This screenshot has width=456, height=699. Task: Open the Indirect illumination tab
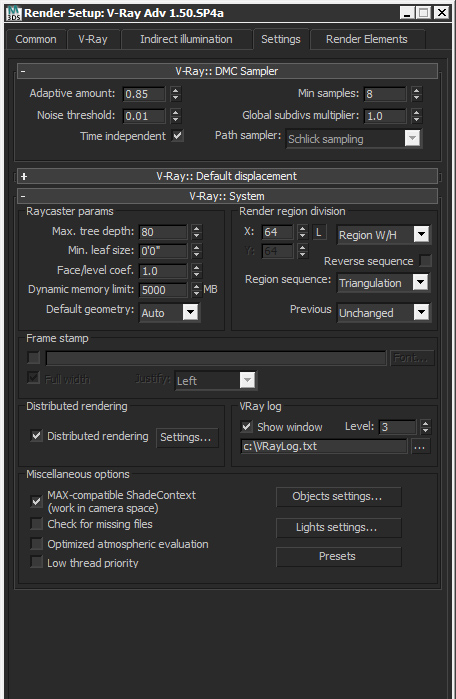tap(186, 39)
